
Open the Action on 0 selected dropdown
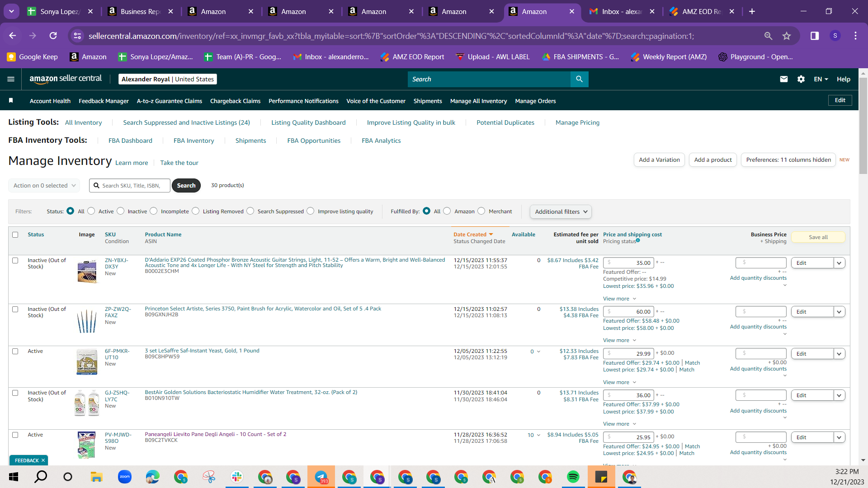(44, 185)
